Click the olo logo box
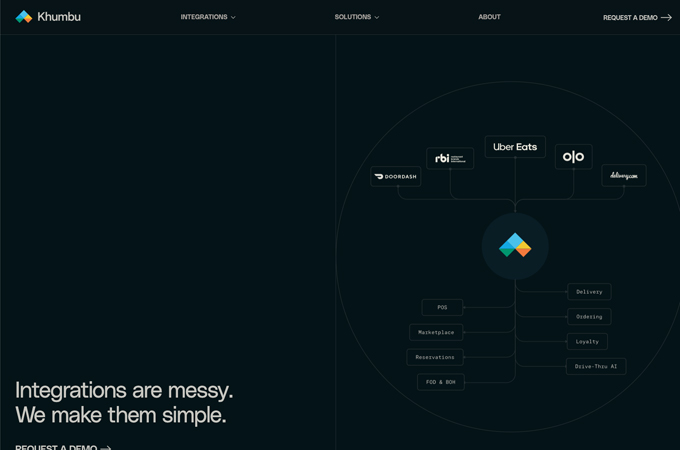Image resolution: width=680 pixels, height=450 pixels. tap(573, 157)
